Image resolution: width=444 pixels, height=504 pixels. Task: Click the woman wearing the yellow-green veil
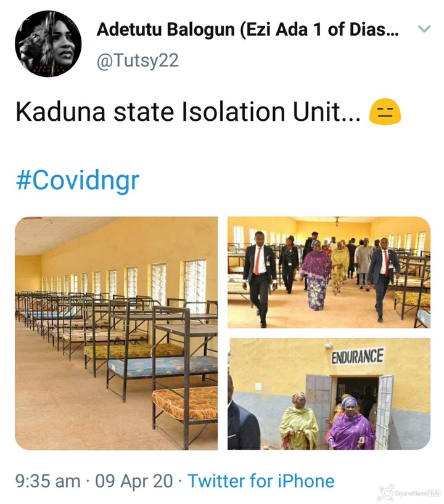coord(299,421)
